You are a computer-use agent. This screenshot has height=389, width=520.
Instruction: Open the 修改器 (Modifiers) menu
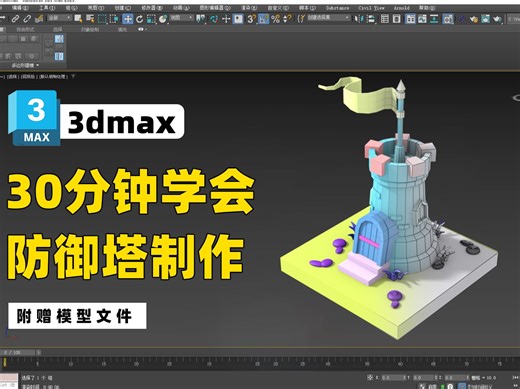(152, 8)
